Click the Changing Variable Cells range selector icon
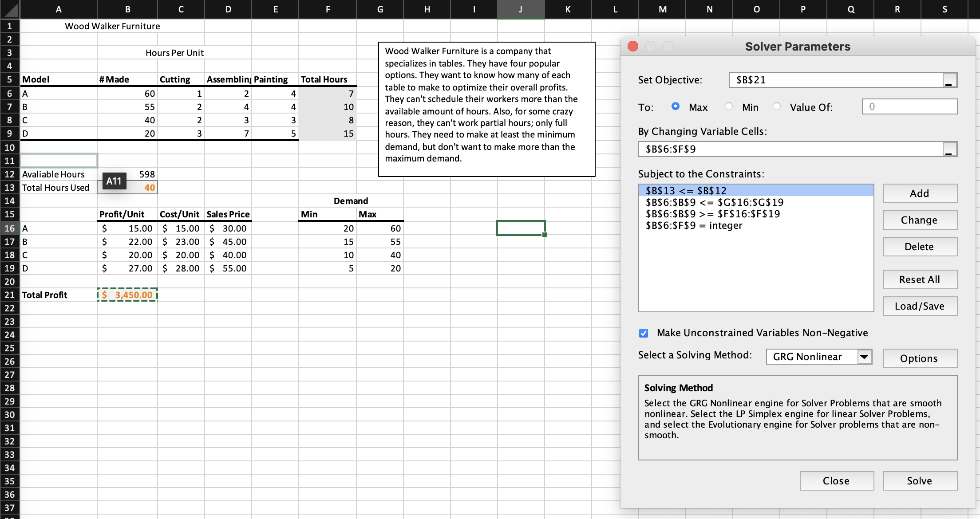This screenshot has height=519, width=980. pyautogui.click(x=949, y=149)
